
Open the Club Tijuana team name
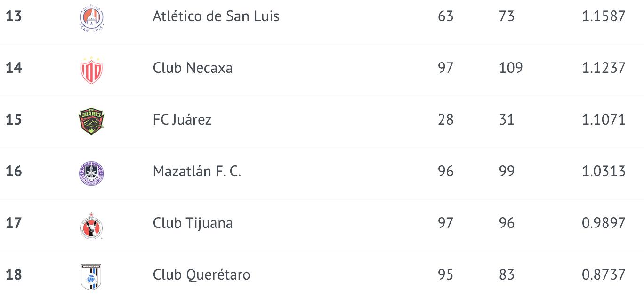193,223
